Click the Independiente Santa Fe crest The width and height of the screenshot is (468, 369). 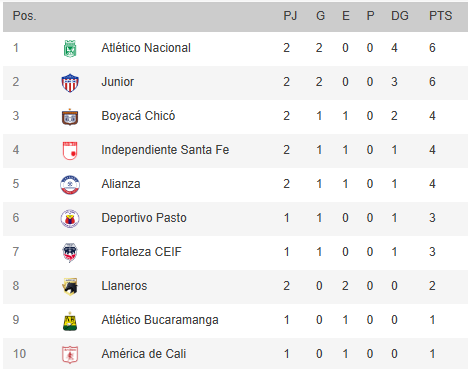(70, 151)
